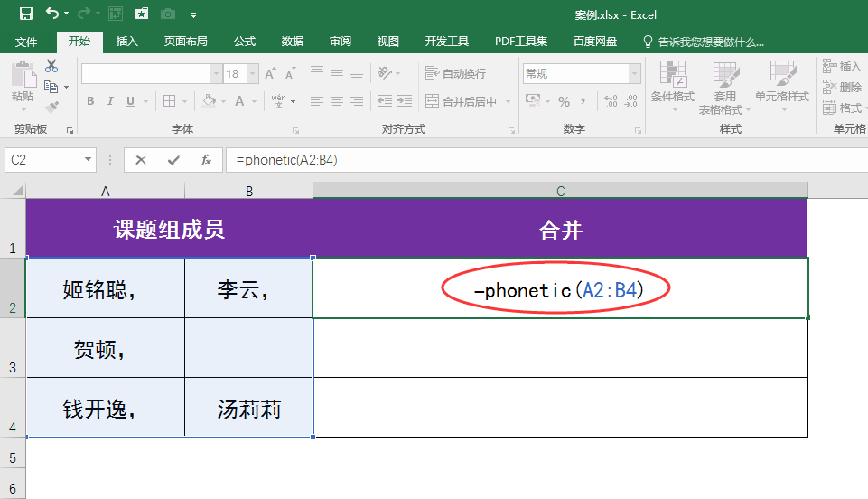Image resolution: width=868 pixels, height=499 pixels.
Task: Open the quick access toolbar customize arrow
Action: coord(194,15)
